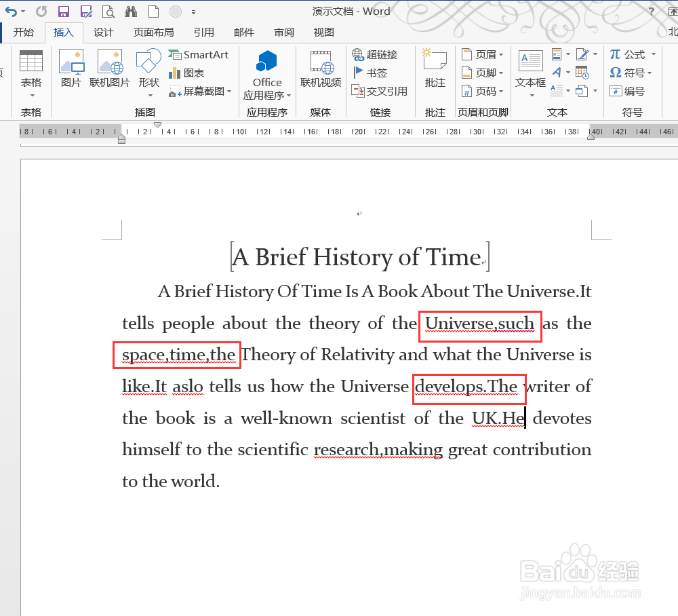The width and height of the screenshot is (678, 616).
Task: Open the 页码 (Page Number) dropdown
Action: click(x=482, y=92)
